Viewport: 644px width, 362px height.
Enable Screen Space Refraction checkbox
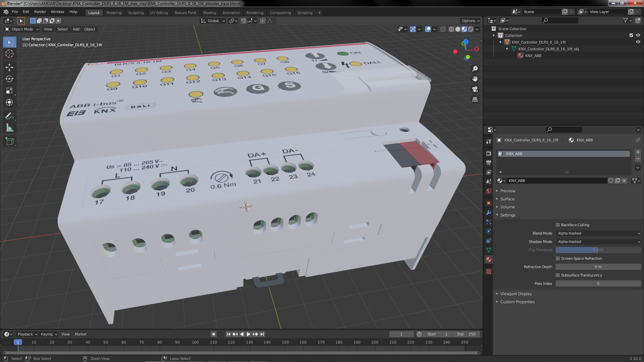pos(558,258)
